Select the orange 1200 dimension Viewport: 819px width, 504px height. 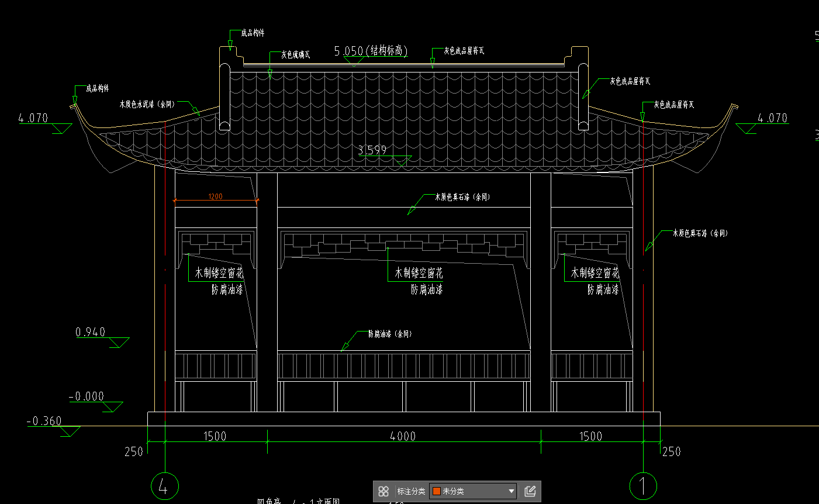click(x=215, y=196)
